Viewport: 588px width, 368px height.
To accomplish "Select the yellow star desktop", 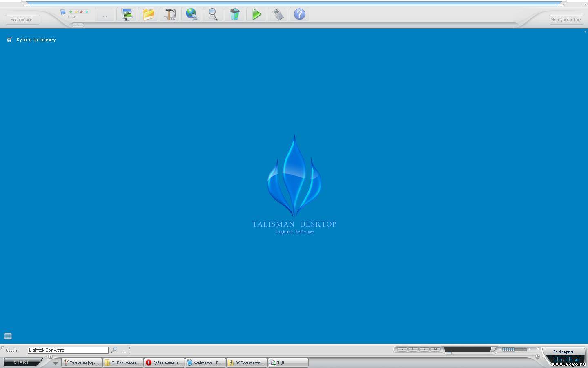I will coord(76,11).
